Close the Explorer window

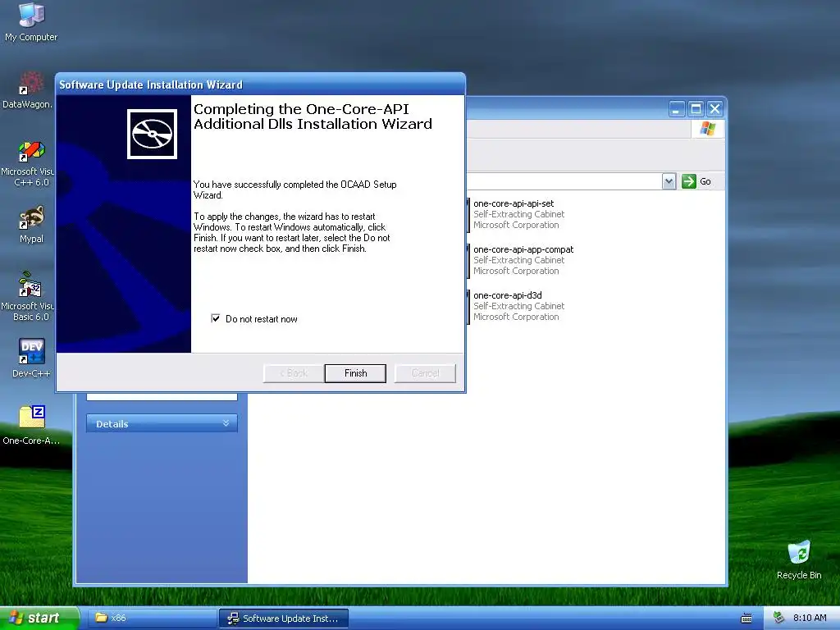point(714,109)
